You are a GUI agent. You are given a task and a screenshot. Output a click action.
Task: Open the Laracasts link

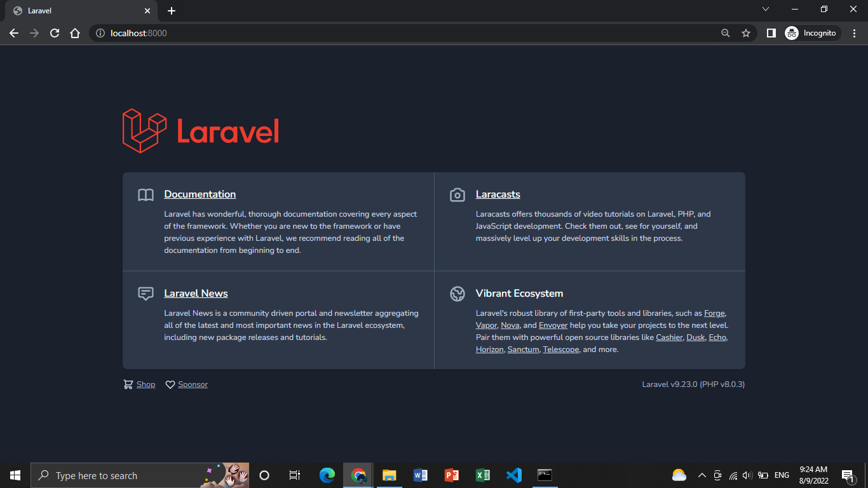(498, 194)
